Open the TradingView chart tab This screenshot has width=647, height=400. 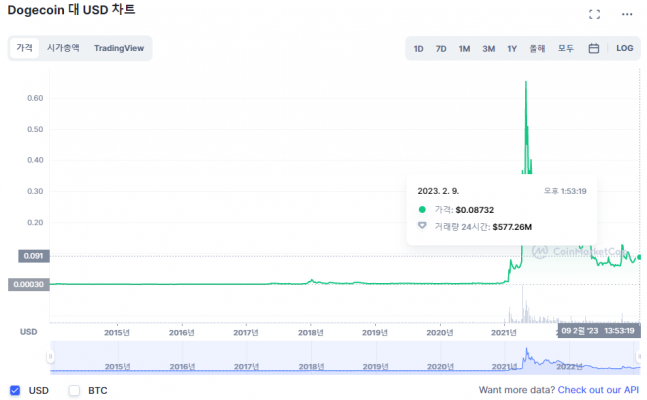pos(119,48)
